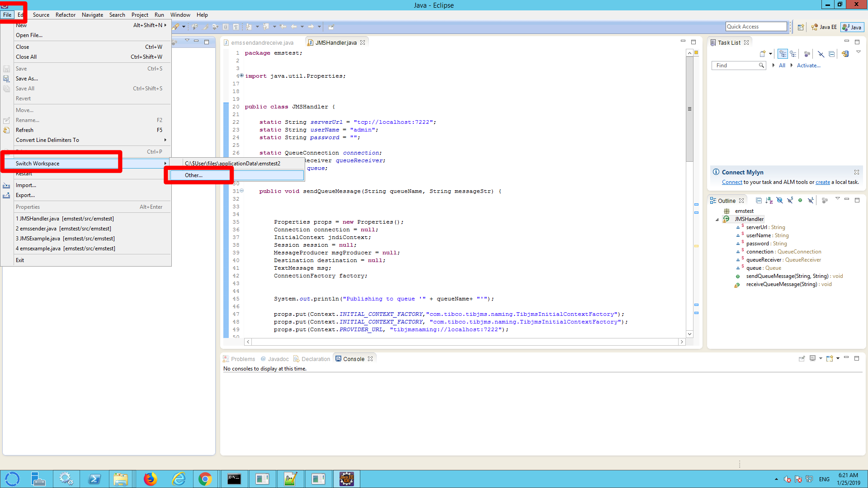Viewport: 868px width, 488px height.
Task: Open Forward navigation history dropdown
Action: point(319,27)
